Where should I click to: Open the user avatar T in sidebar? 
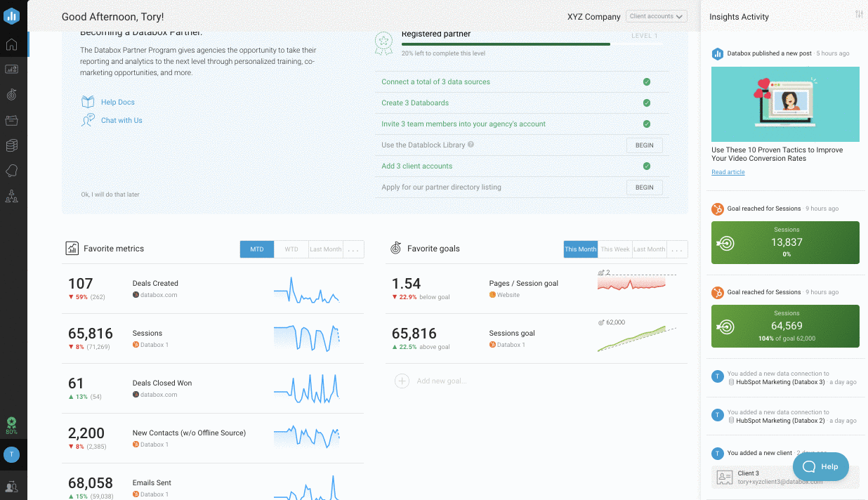[x=11, y=454]
